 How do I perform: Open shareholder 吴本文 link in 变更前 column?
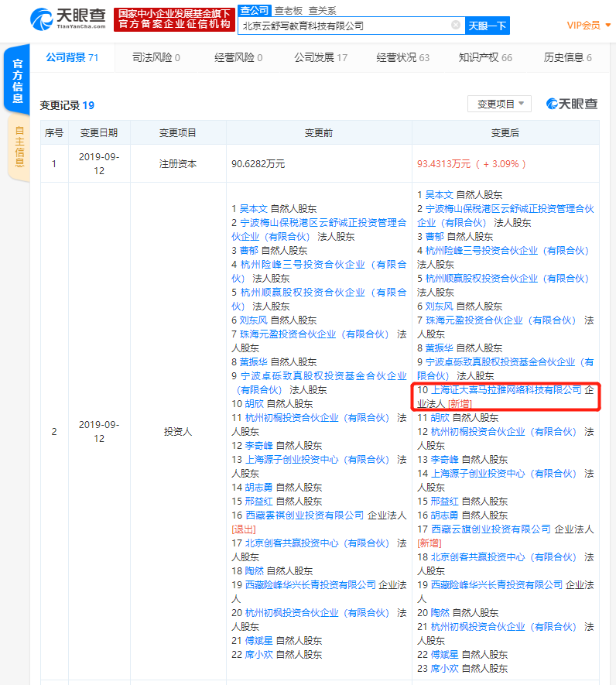point(254,209)
